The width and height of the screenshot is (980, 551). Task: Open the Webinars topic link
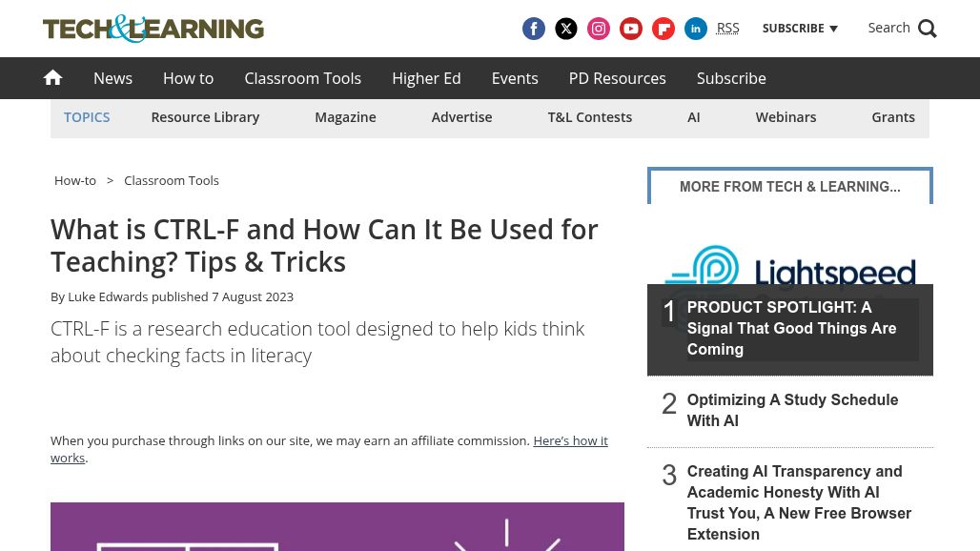[x=786, y=117]
